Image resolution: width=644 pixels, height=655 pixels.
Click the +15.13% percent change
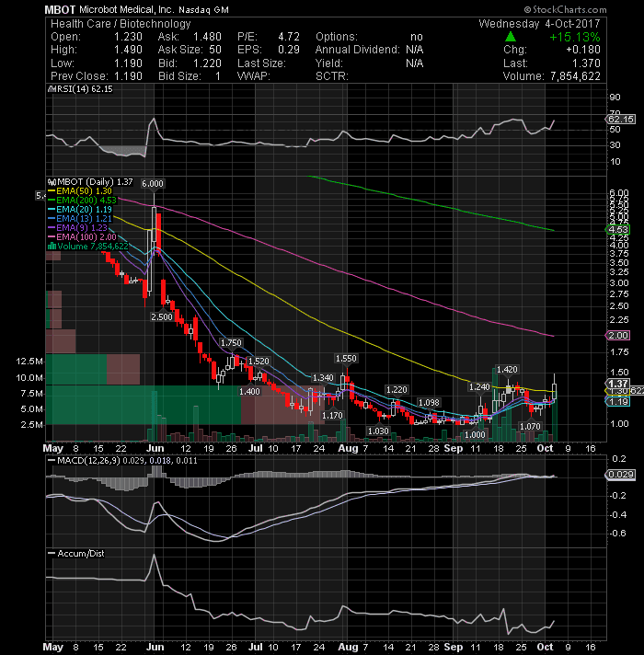click(575, 37)
